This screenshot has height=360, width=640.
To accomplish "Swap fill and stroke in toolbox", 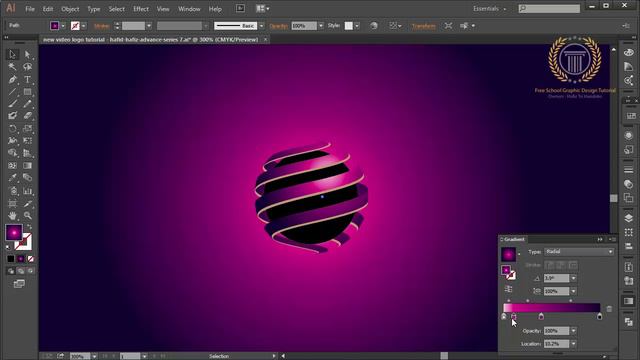I will pos(29,227).
